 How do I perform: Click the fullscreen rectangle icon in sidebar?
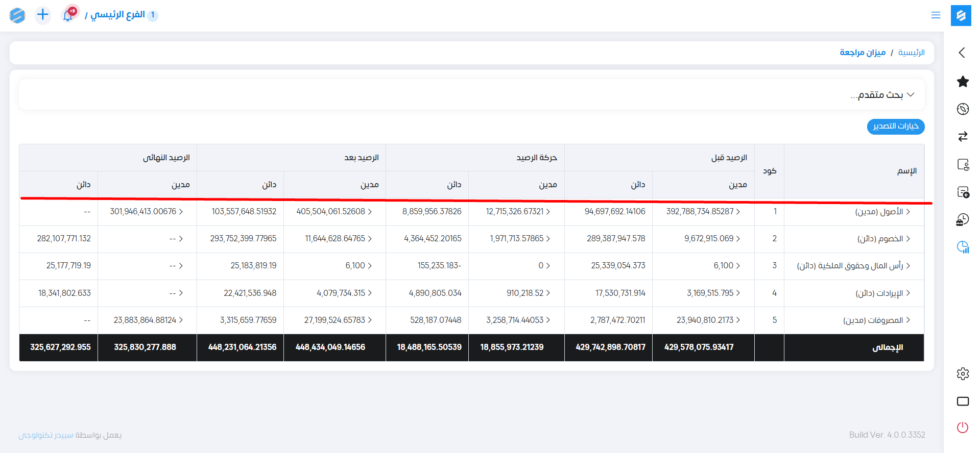[x=963, y=401]
